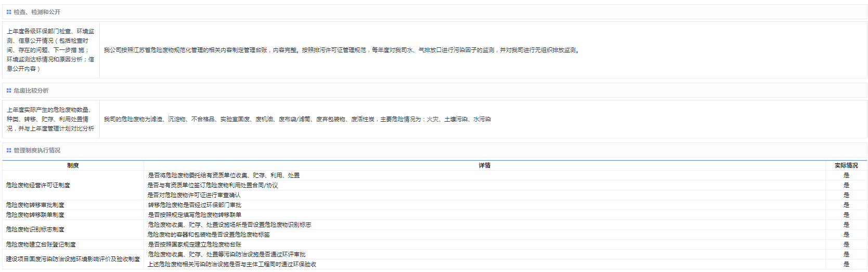Select the 危险废物转移联单制度 row label
Screen dimensions: 868x272
pyautogui.click(x=35, y=215)
